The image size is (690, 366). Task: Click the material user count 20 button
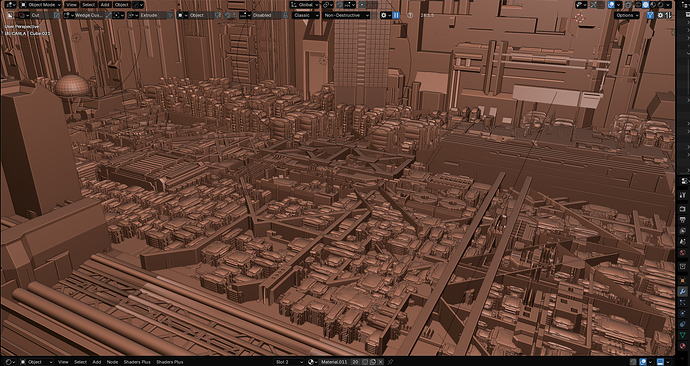355,362
